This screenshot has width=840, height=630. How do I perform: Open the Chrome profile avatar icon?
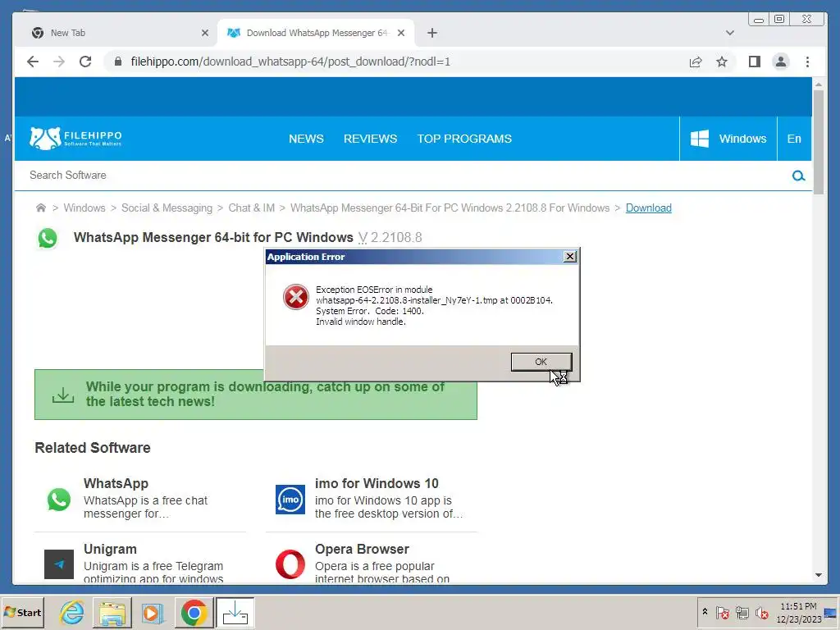pos(781,62)
